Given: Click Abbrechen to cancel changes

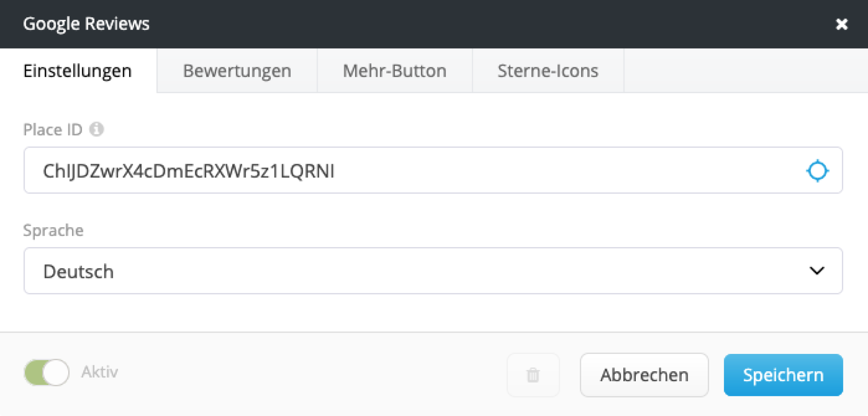Looking at the screenshot, I should [644, 375].
